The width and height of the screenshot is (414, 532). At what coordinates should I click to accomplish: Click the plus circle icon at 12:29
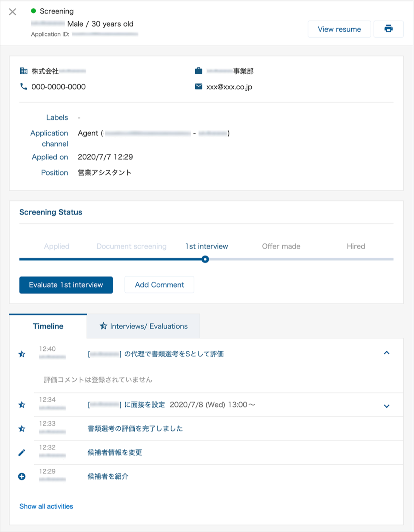[22, 477]
